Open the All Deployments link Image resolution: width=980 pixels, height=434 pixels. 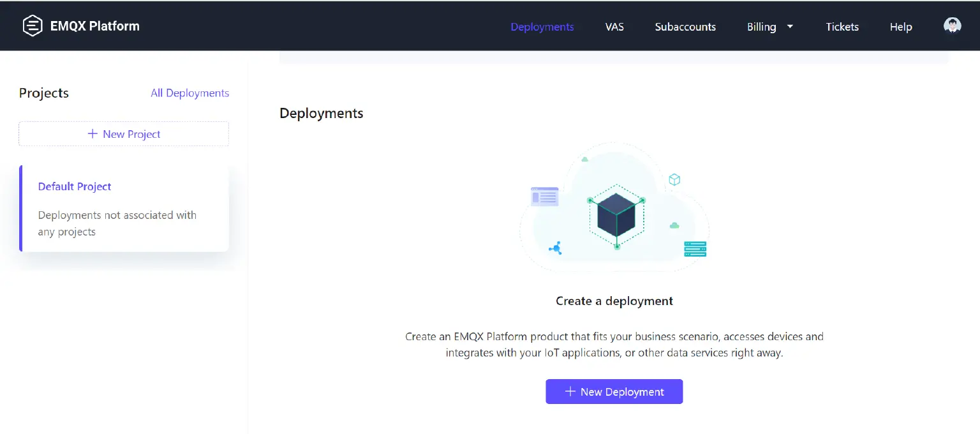click(189, 93)
